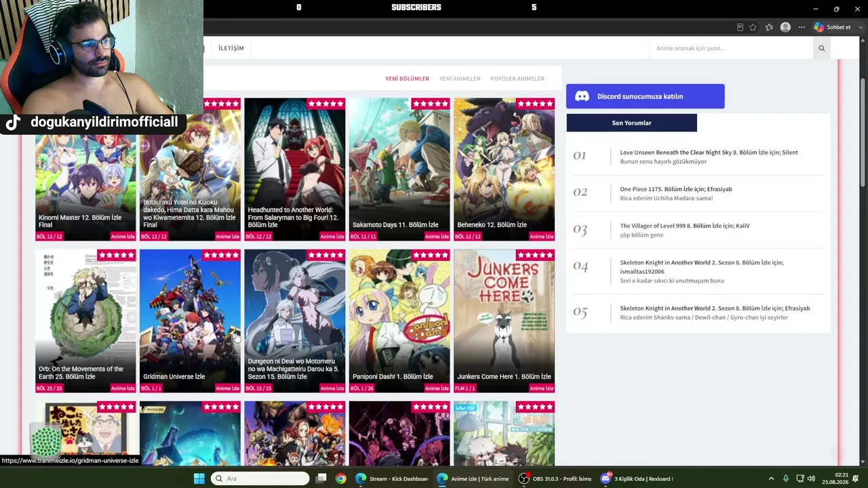Click the taskbar search box Ara
This screenshot has height=488, width=868.
[260, 479]
